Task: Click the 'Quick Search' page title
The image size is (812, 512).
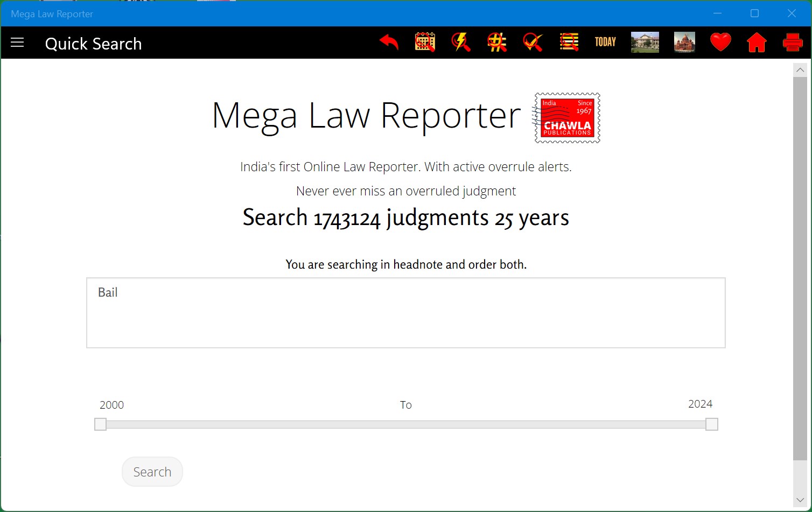Action: point(93,43)
